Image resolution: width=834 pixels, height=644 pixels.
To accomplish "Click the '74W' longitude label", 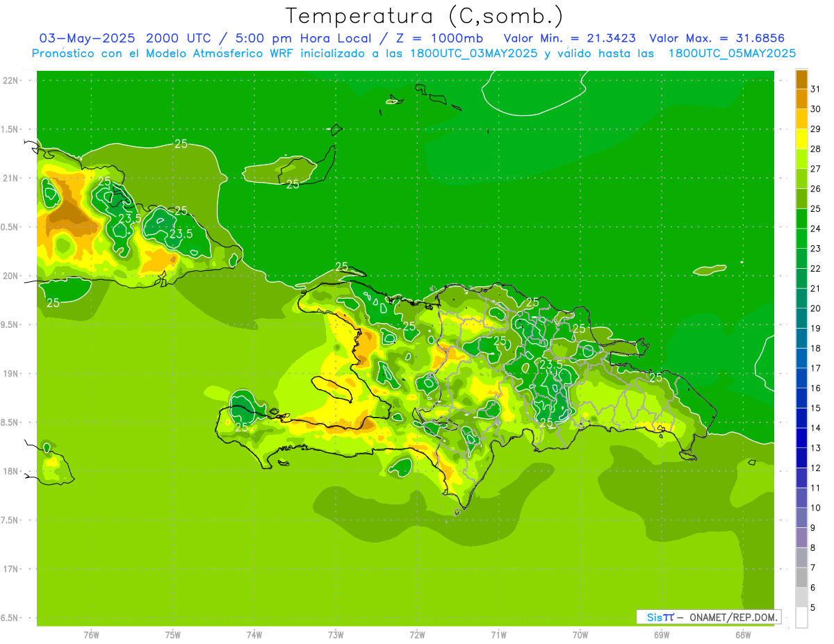I will point(254,635).
